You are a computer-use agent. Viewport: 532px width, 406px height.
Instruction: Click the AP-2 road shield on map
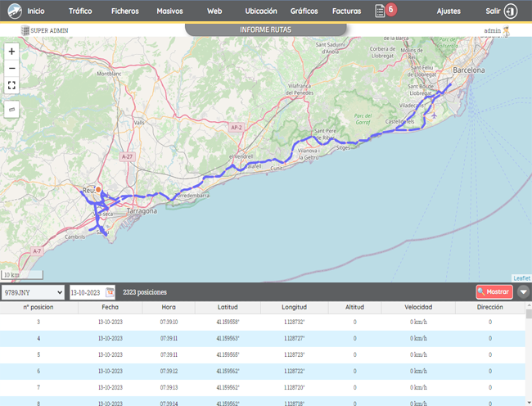pos(237,128)
